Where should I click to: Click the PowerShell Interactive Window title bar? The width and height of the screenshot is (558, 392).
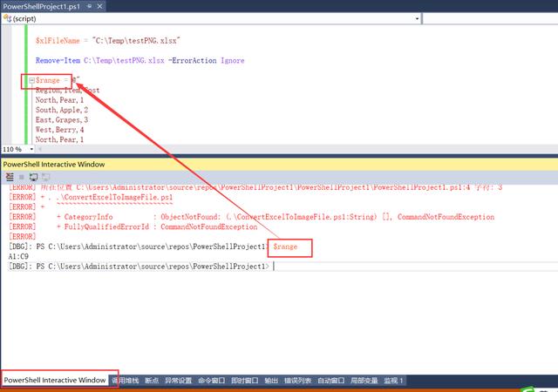tap(279, 165)
